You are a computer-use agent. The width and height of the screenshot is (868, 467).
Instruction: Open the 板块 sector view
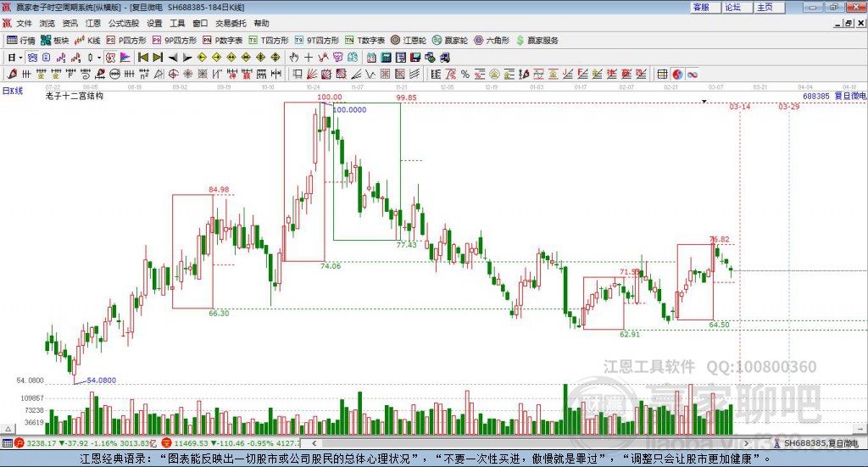tap(54, 41)
